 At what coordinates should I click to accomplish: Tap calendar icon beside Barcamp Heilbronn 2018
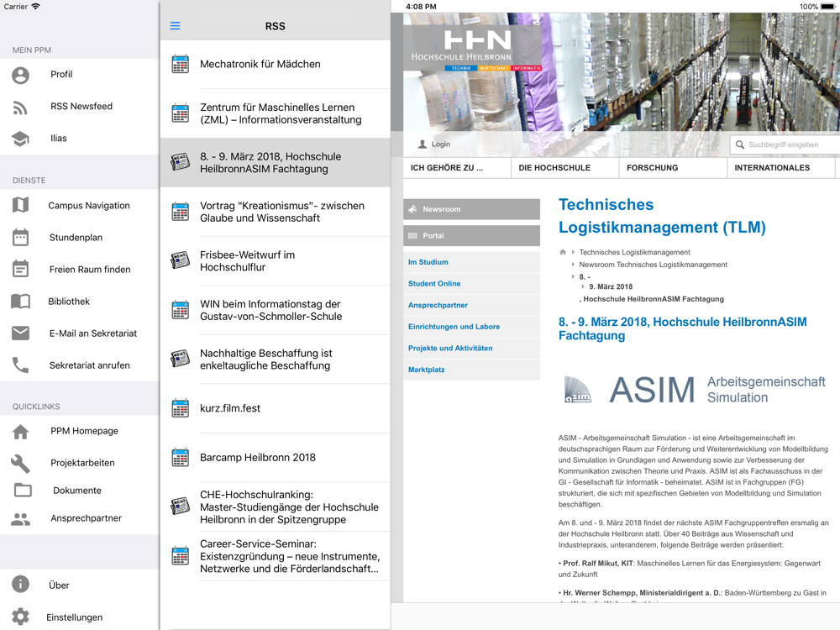[180, 458]
